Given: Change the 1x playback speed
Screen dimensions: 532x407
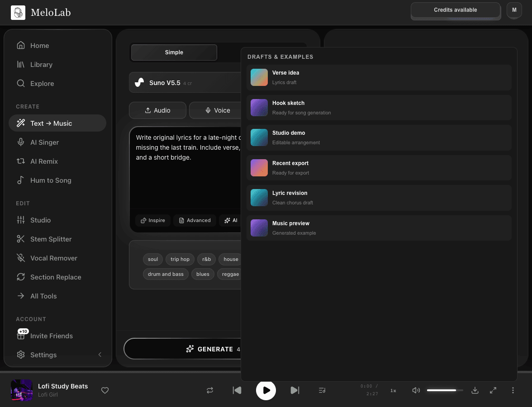Looking at the screenshot, I should coord(393,390).
